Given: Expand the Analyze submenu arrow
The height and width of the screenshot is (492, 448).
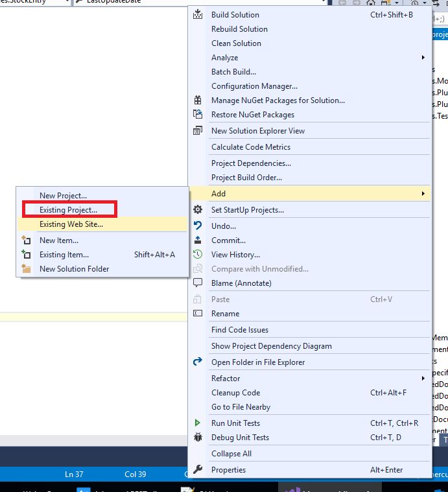Looking at the screenshot, I should pos(423,58).
